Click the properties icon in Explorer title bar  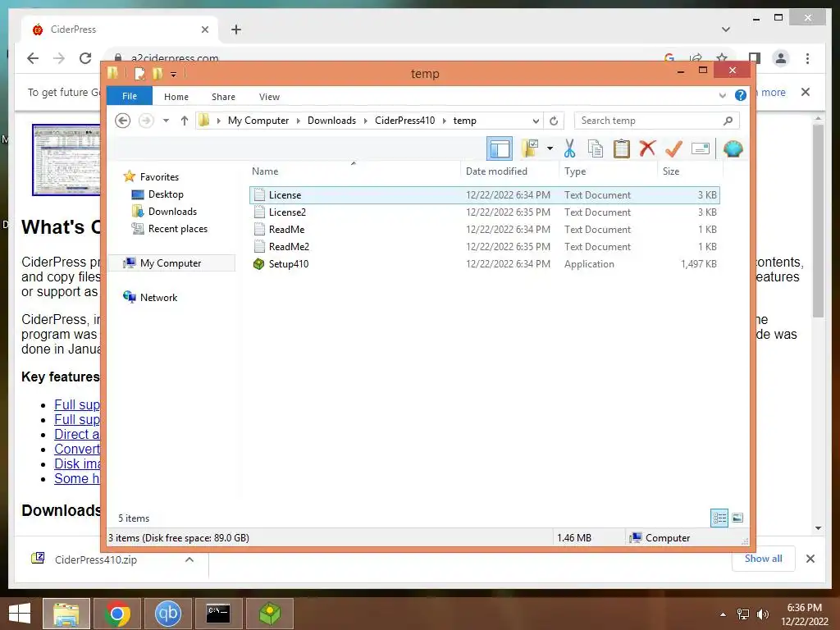[x=139, y=73]
